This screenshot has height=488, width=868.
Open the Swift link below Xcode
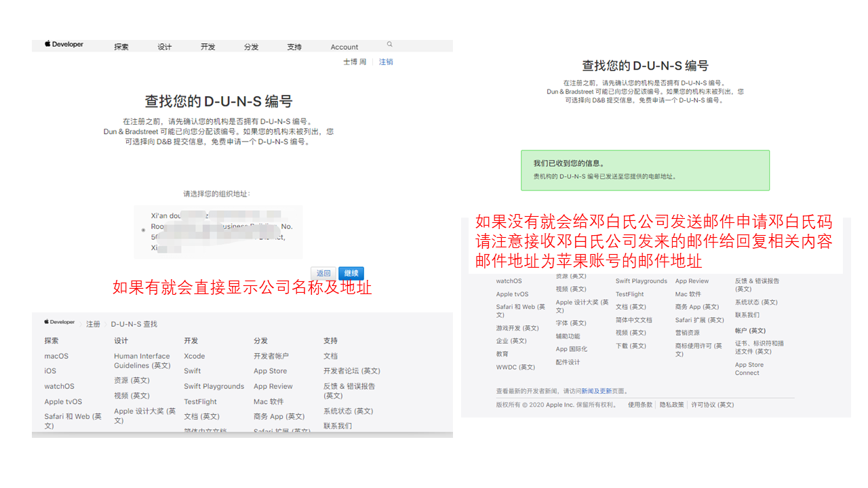193,371
